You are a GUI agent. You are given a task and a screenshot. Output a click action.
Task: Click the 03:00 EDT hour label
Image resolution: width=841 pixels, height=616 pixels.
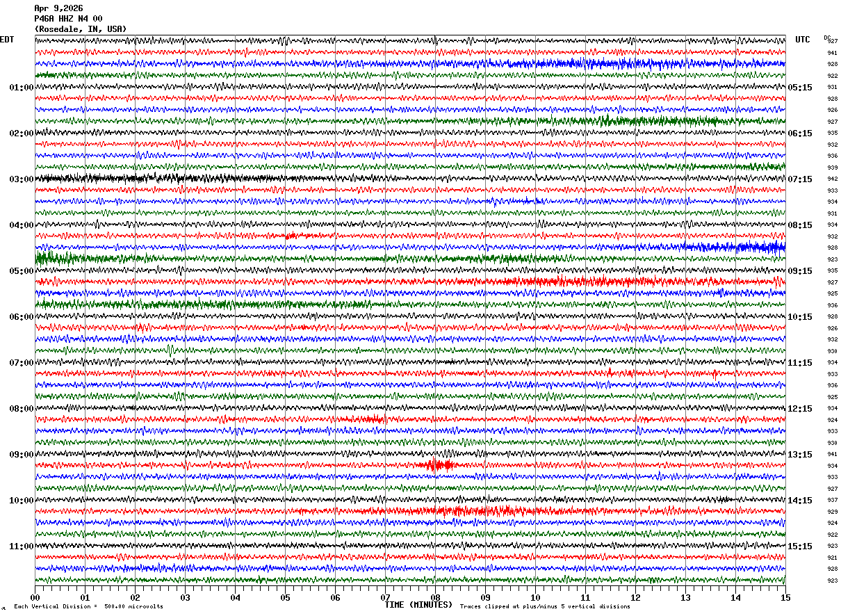coord(22,179)
